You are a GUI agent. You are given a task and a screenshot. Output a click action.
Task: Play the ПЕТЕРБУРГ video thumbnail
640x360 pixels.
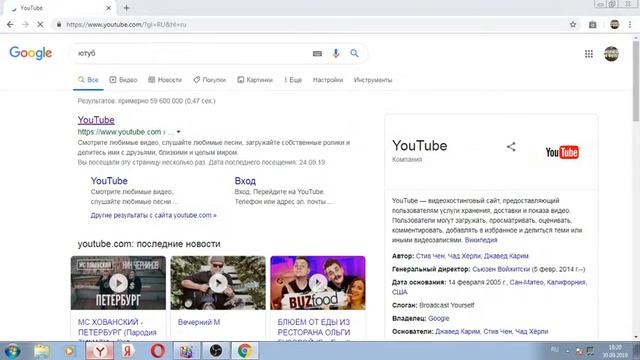(118, 283)
